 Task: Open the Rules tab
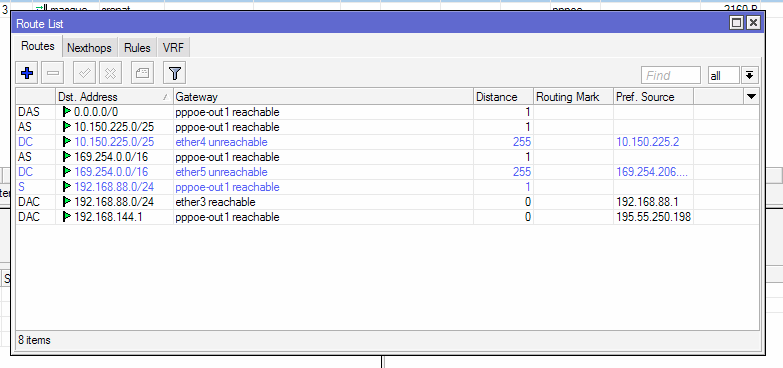point(137,48)
